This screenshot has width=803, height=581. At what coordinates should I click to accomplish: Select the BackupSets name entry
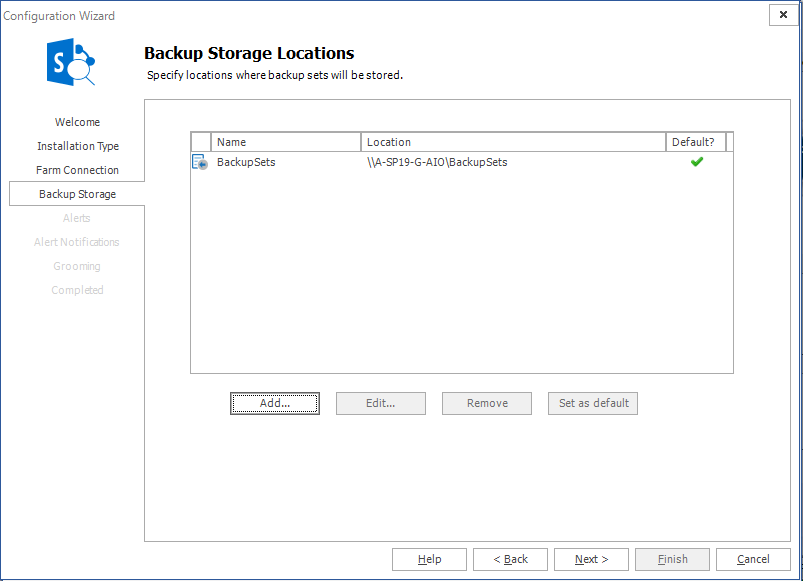coord(246,162)
